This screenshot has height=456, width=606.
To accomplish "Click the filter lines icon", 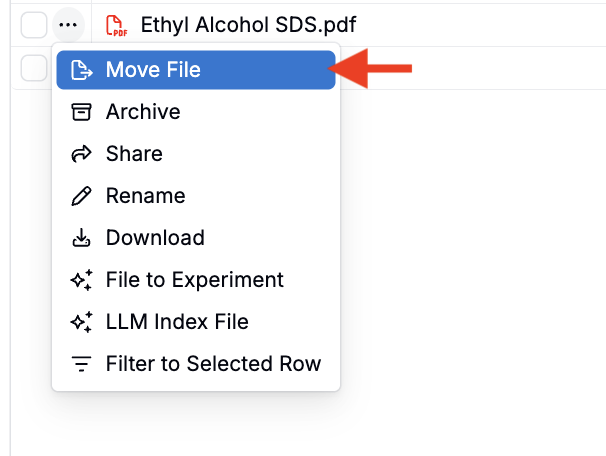I will [x=81, y=364].
